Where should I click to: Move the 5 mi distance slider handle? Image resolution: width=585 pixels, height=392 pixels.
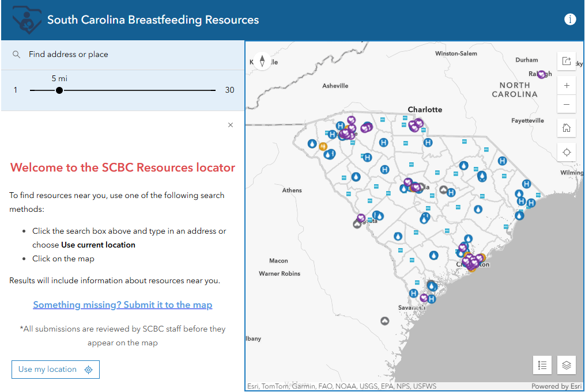59,90
